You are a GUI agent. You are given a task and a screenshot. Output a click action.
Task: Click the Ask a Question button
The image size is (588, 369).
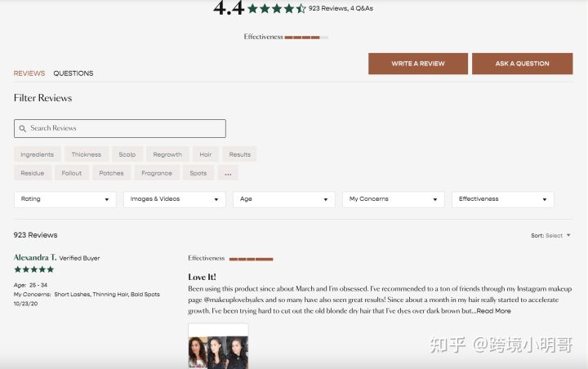pyautogui.click(x=522, y=64)
